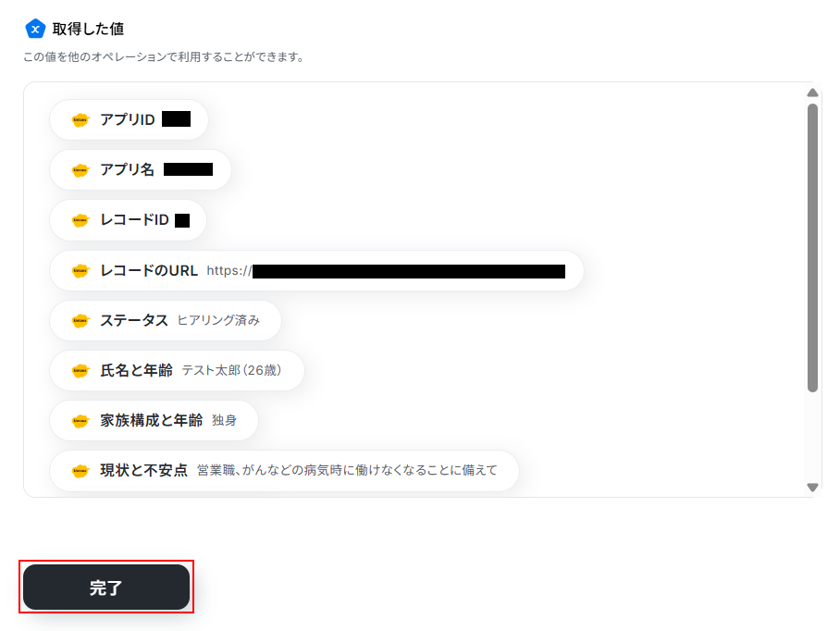Select the 現状と不安点 value chip
This screenshot has width=840, height=631.
coord(284,471)
